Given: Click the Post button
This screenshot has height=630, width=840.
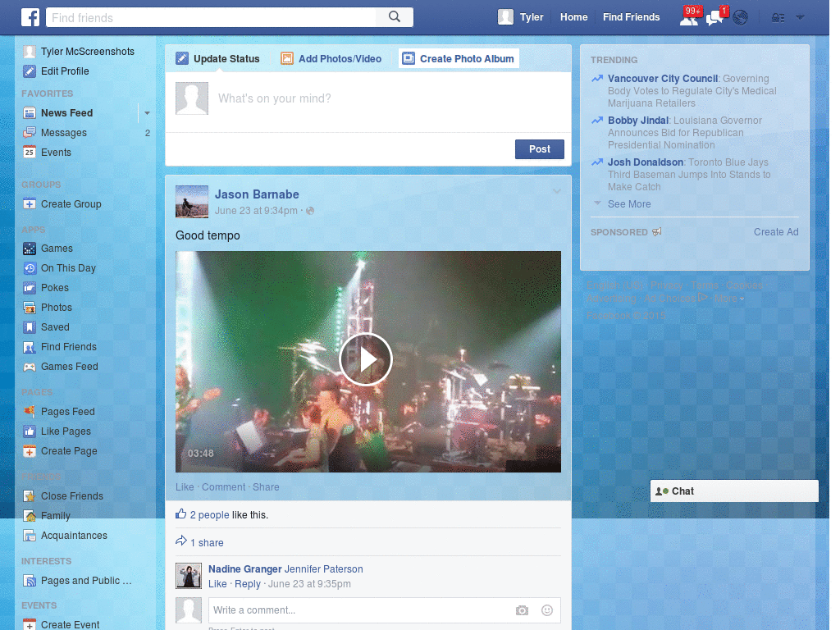Looking at the screenshot, I should 540,149.
